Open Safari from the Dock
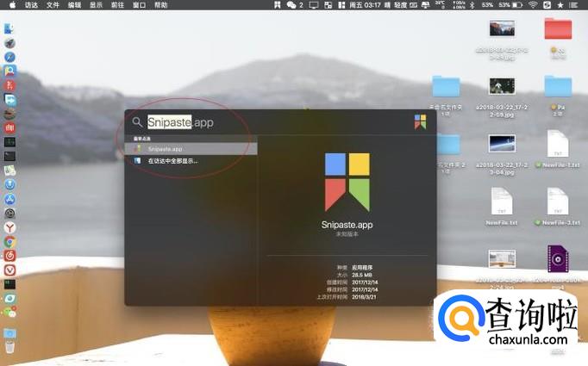Image resolution: width=588 pixels, height=366 pixels. pos(9,57)
